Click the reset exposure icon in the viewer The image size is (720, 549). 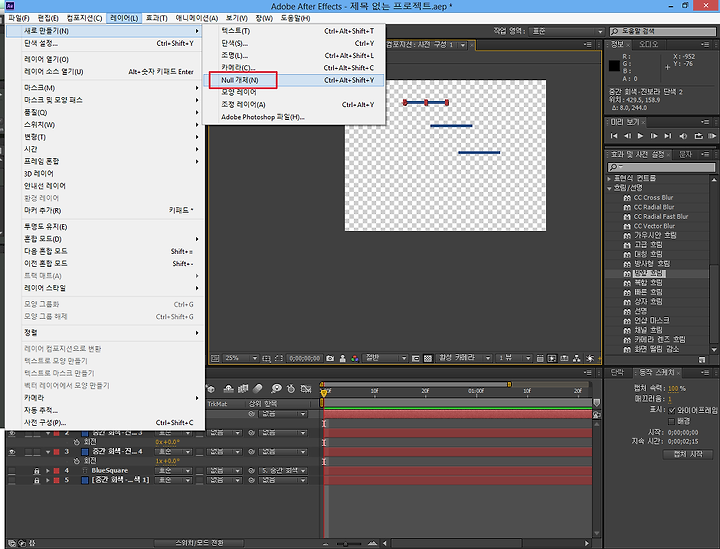pos(590,359)
